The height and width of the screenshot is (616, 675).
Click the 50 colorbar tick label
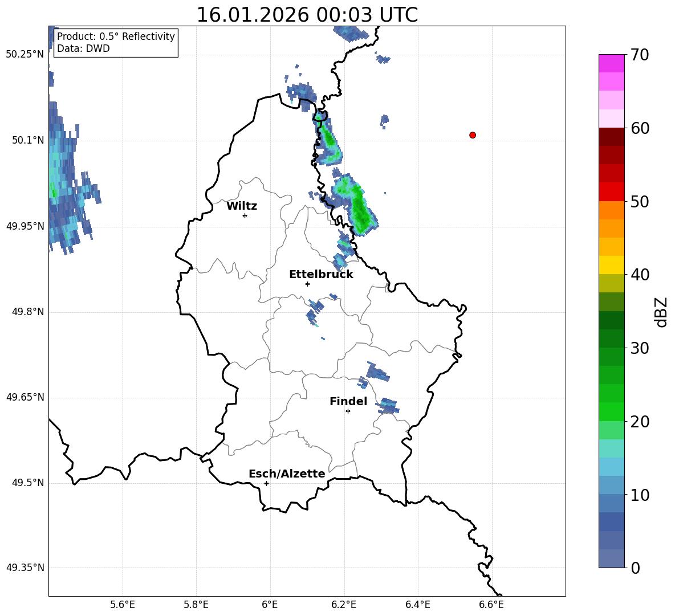[x=639, y=202]
